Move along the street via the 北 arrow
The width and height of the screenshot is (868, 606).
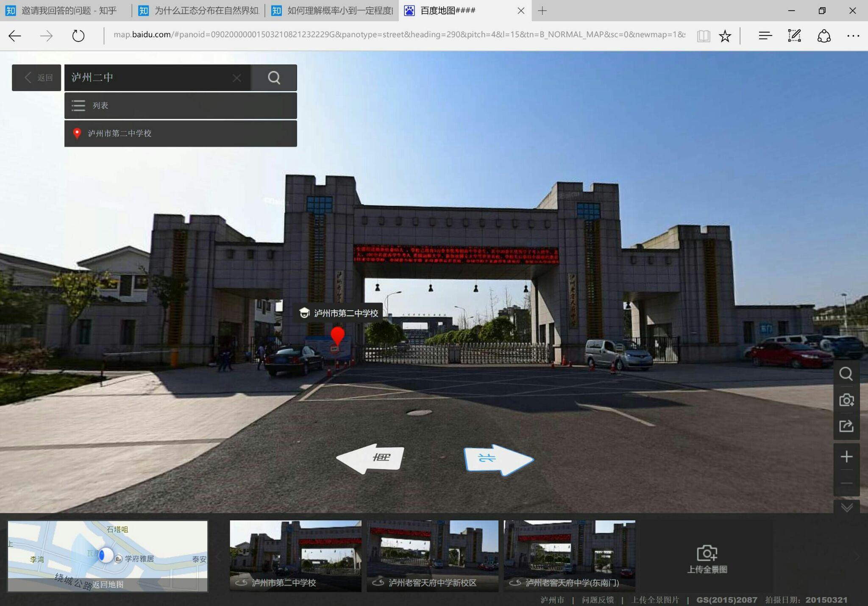499,460
